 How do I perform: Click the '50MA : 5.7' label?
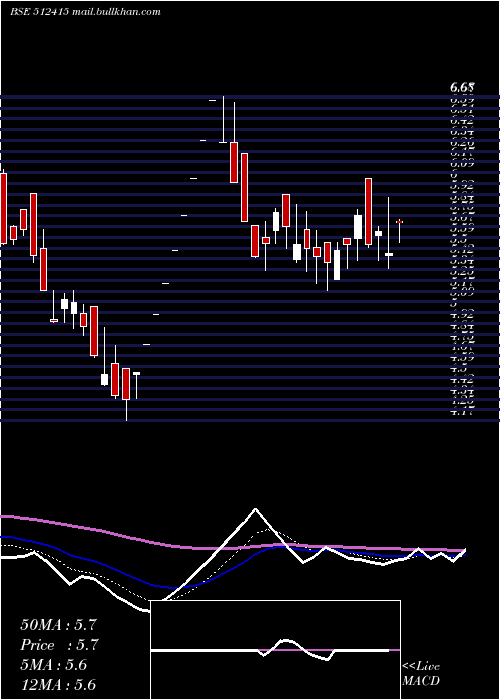58,625
